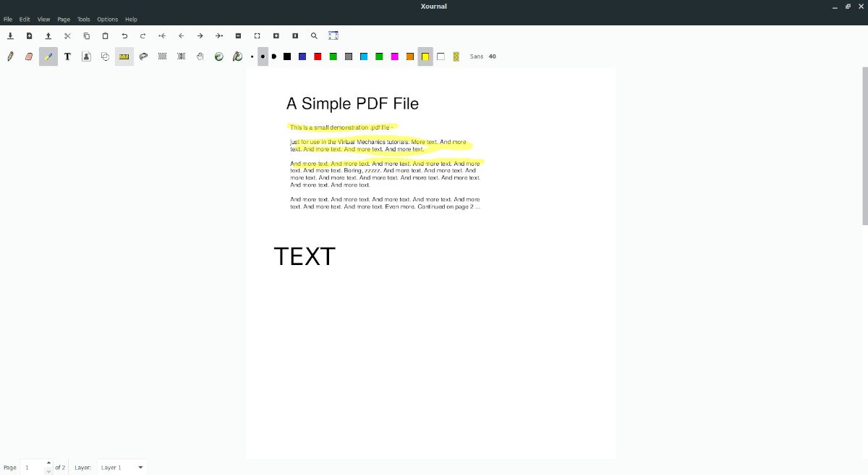Zoom out with the minus icon
This screenshot has width=868, height=475.
[238, 35]
